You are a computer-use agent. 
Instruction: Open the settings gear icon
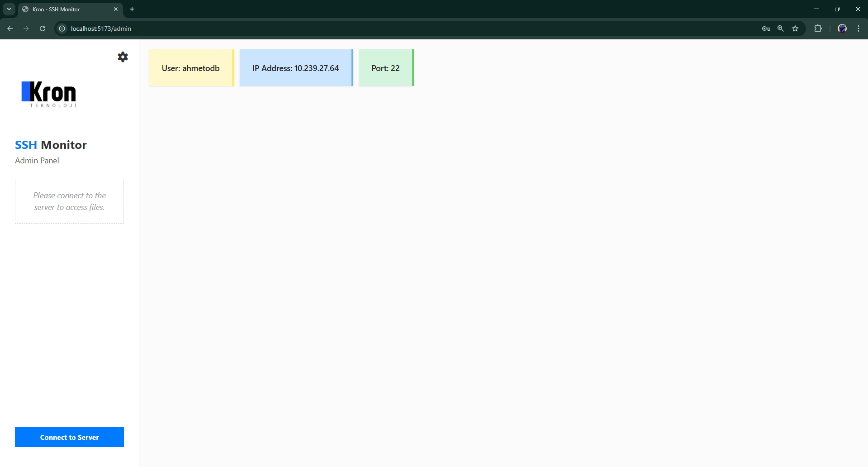click(123, 57)
